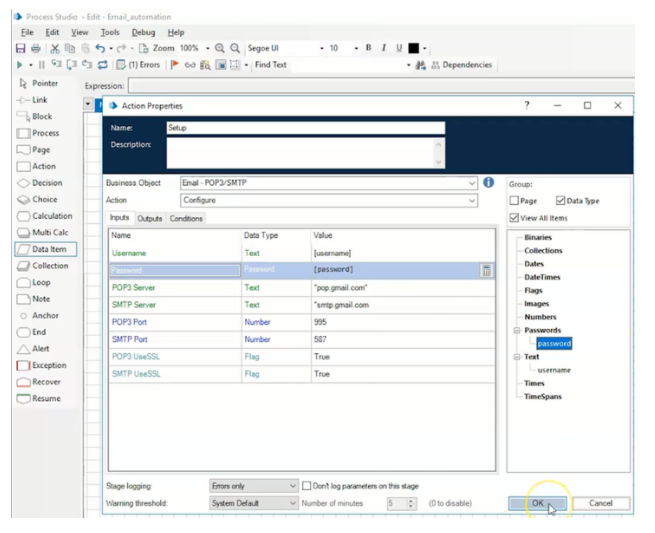Click the calculator icon in Password row
This screenshot has width=655, height=533.
[x=486, y=270]
